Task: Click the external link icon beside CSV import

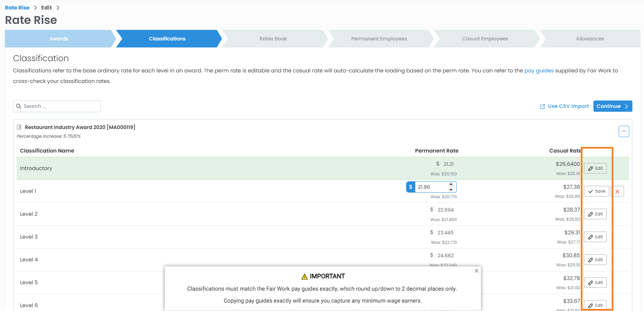Action: pos(542,106)
